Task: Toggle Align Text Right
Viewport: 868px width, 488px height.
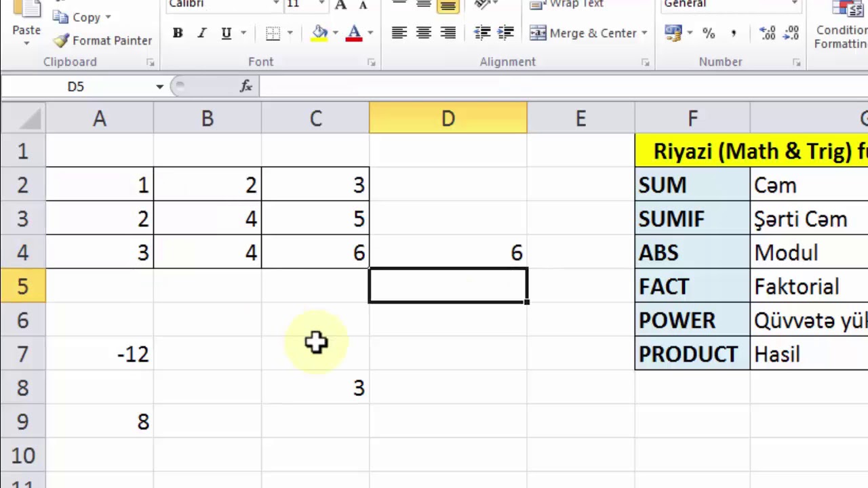Action: tap(448, 33)
